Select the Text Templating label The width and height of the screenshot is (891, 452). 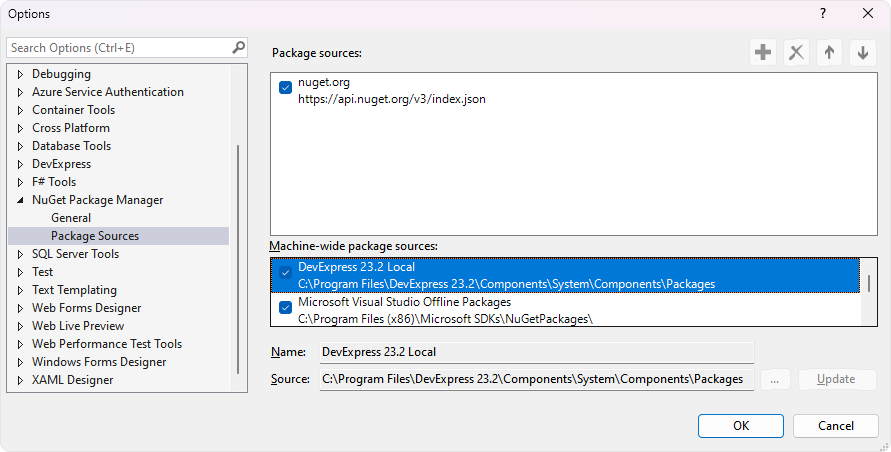pos(74,290)
